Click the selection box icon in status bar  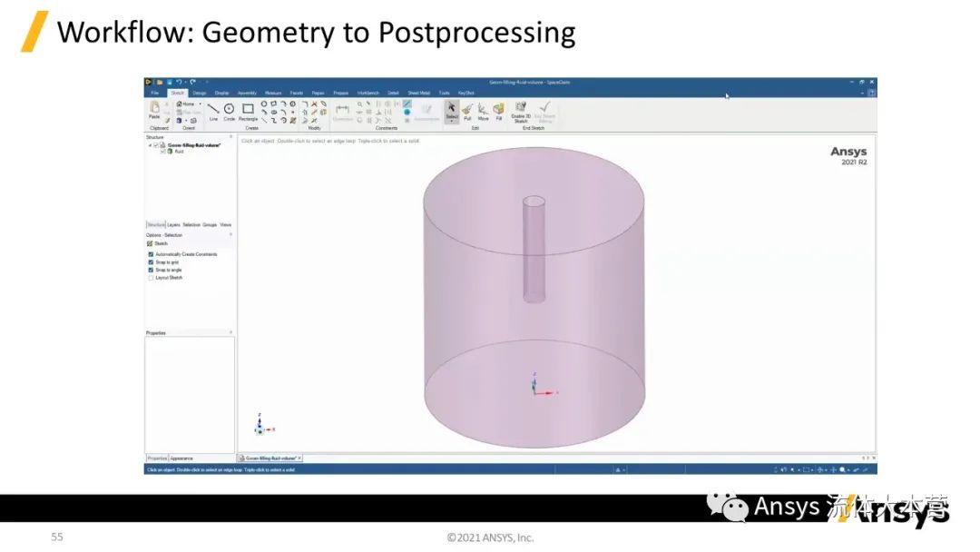[807, 469]
